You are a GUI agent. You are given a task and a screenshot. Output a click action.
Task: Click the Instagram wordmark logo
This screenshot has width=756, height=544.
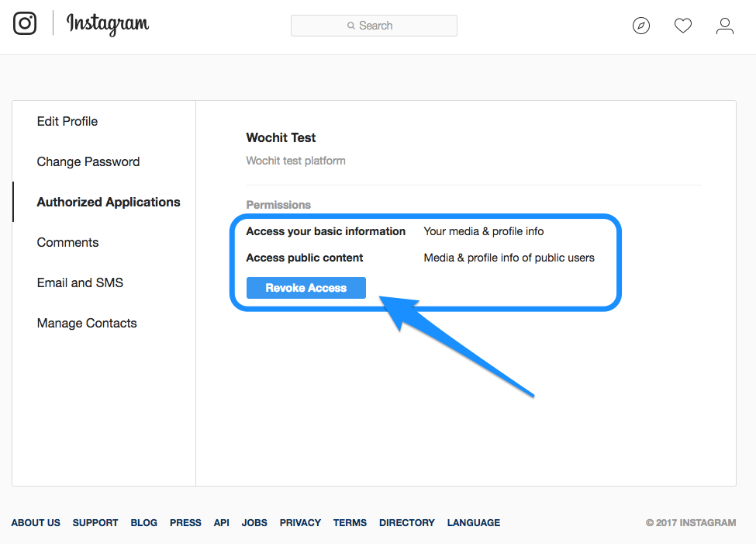click(x=108, y=24)
